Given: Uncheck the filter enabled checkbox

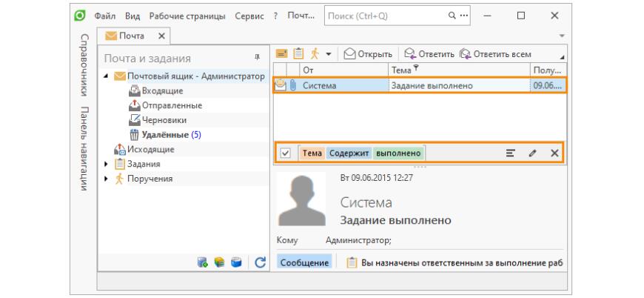Looking at the screenshot, I should point(285,153).
